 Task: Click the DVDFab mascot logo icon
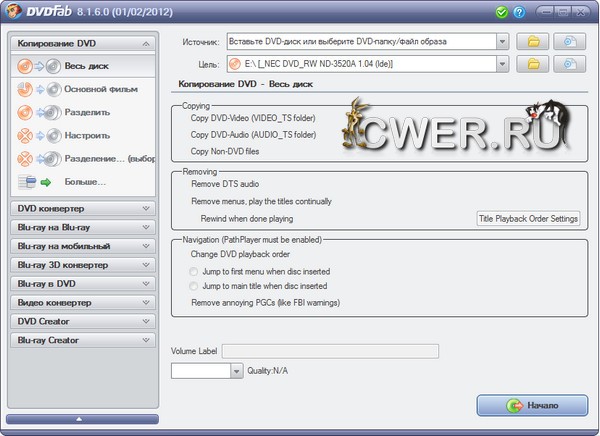[x=13, y=11]
